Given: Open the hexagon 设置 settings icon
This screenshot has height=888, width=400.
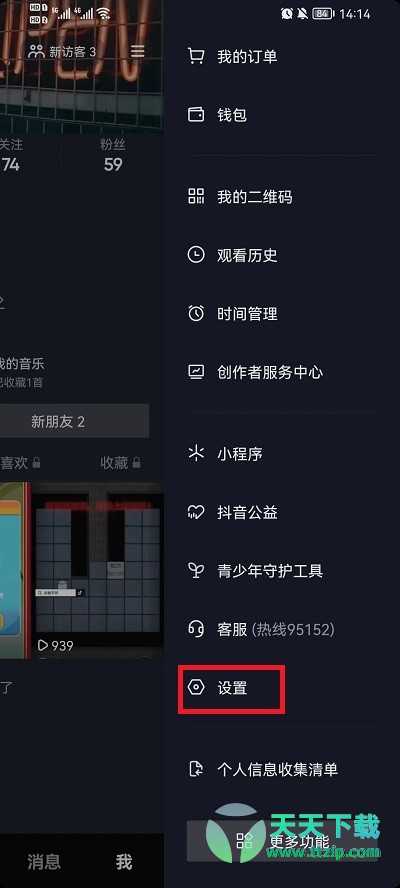Looking at the screenshot, I should click(196, 688).
